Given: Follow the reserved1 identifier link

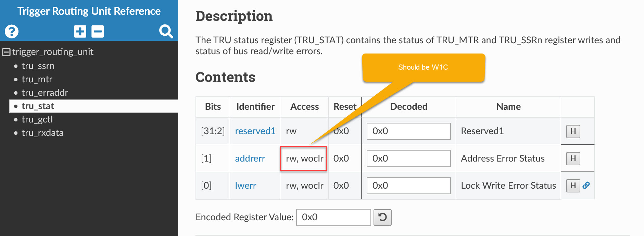Looking at the screenshot, I should [255, 131].
